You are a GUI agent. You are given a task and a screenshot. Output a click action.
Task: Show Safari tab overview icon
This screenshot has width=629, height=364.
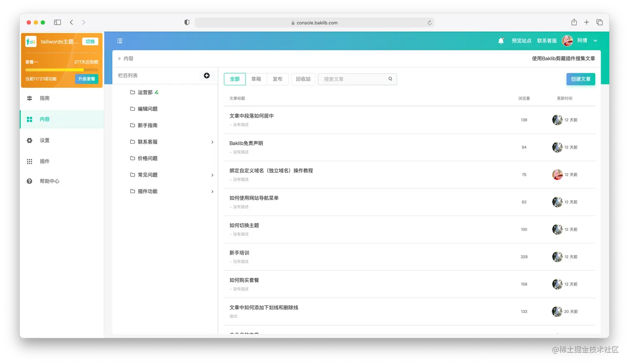coord(599,22)
